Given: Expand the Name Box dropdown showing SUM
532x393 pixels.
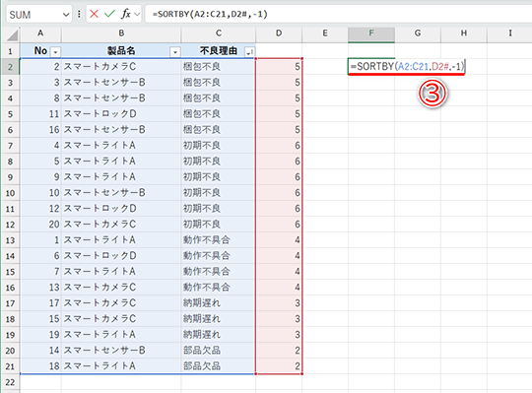Looking at the screenshot, I should coord(66,15).
